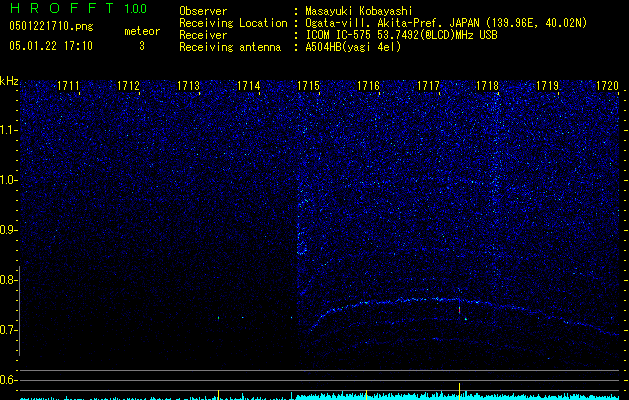Click the 1718 time axis label

[x=487, y=86]
